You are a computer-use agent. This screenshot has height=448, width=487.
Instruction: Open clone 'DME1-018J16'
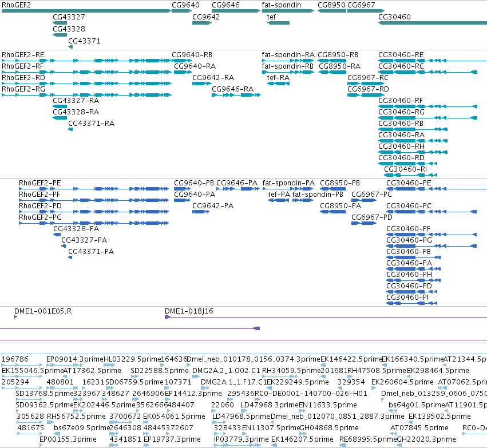189,311
